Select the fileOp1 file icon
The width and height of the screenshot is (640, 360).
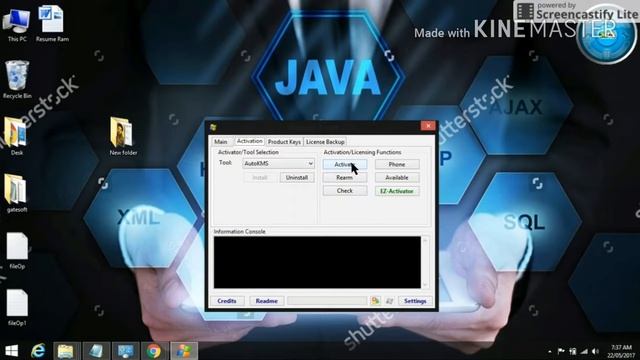tap(17, 307)
